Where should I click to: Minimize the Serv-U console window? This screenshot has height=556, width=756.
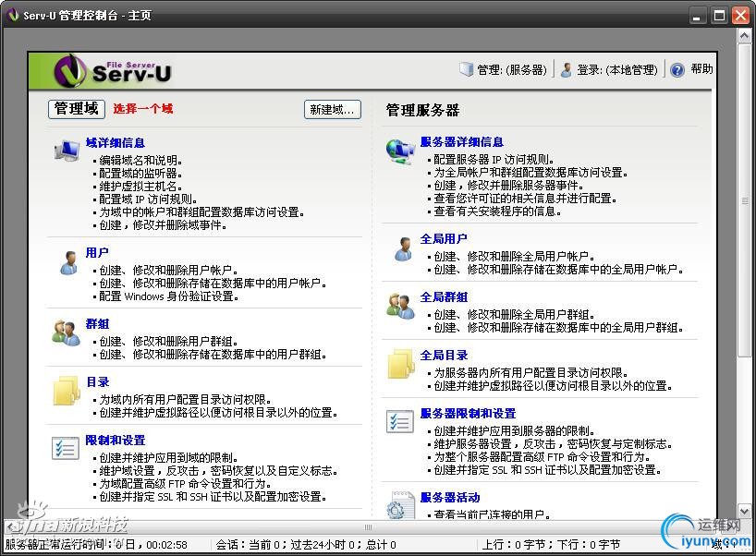697,16
